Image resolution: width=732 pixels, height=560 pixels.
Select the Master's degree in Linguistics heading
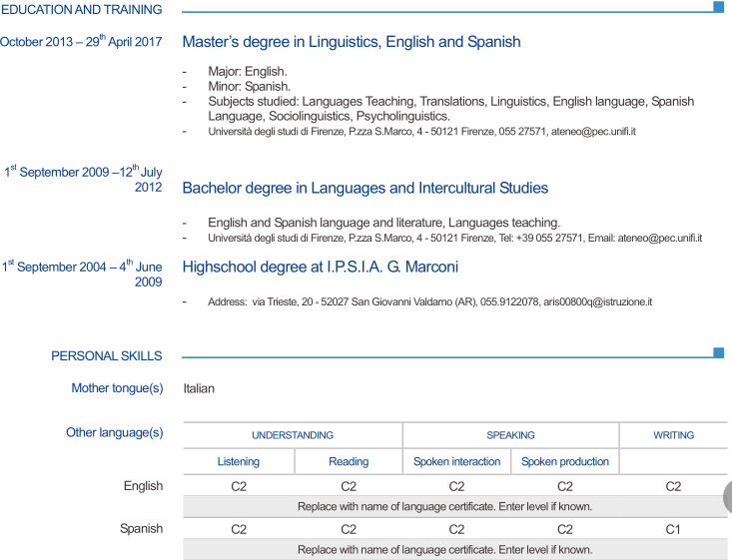click(352, 42)
